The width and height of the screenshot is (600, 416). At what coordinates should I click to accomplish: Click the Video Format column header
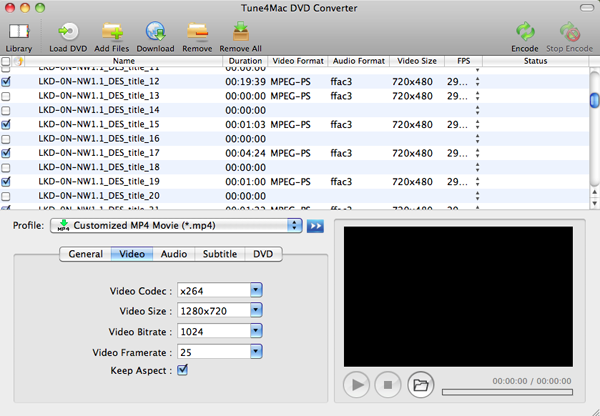(298, 61)
